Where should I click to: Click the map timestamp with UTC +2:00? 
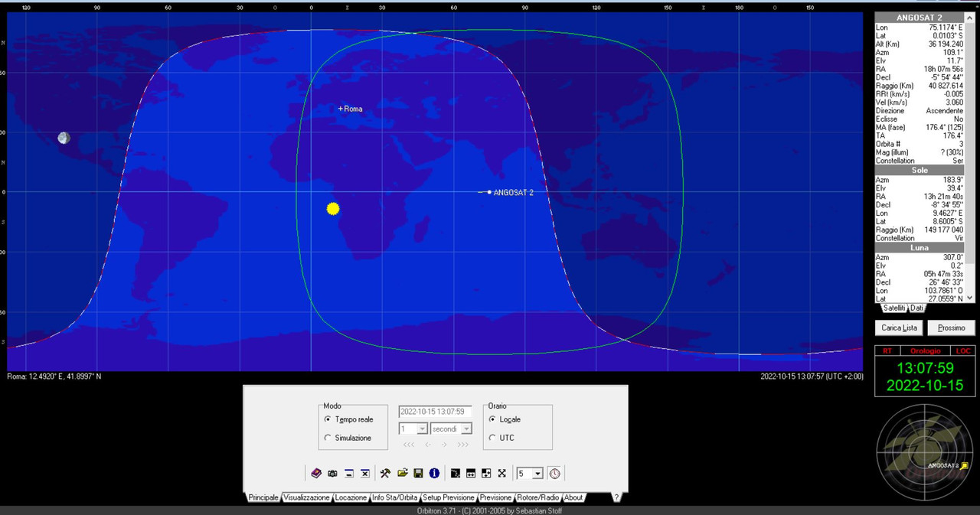tap(812, 376)
